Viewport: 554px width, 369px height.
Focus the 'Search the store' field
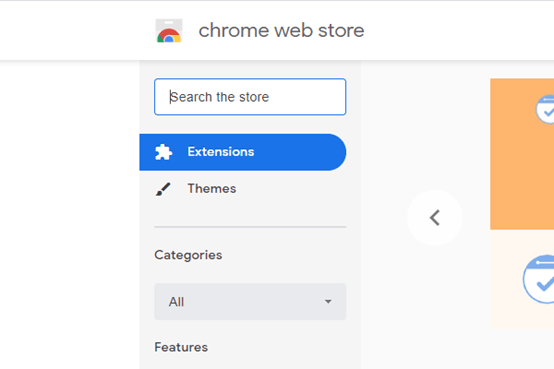250,97
